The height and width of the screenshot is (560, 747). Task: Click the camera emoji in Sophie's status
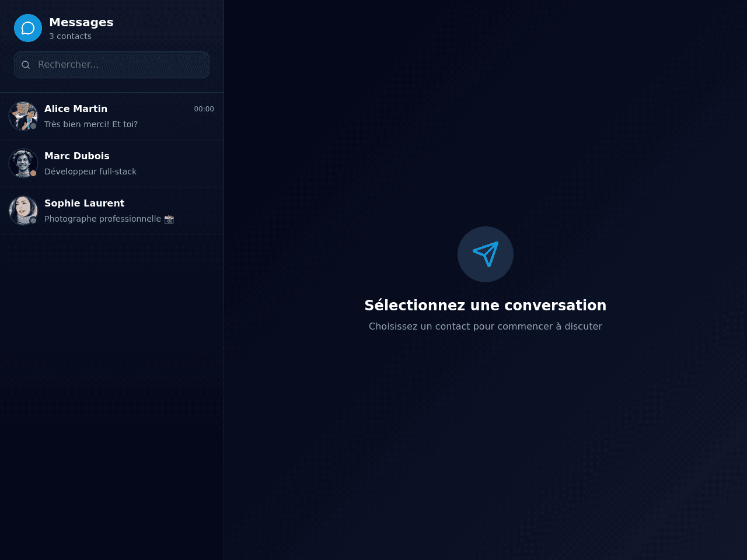click(x=169, y=219)
